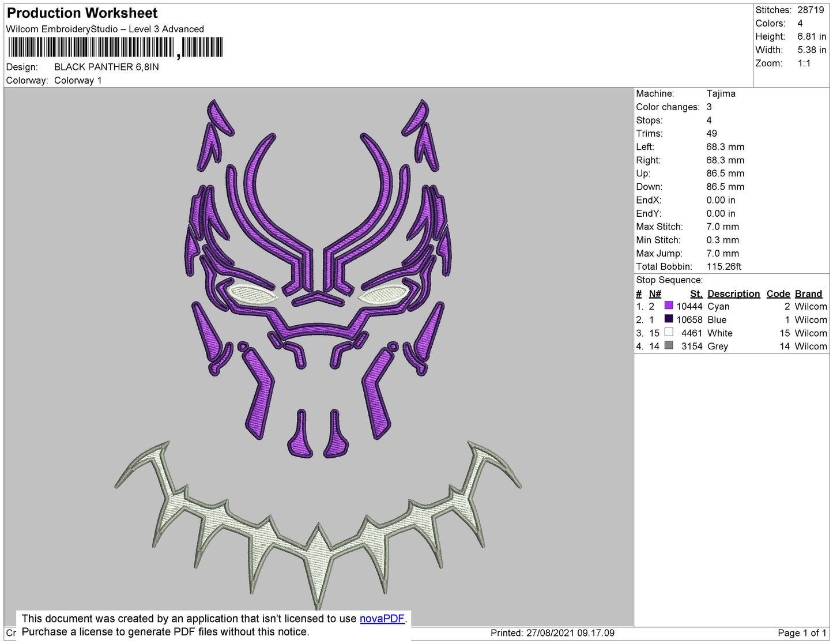
Task: Click stitch count '4461' in White row
Action: (692, 333)
